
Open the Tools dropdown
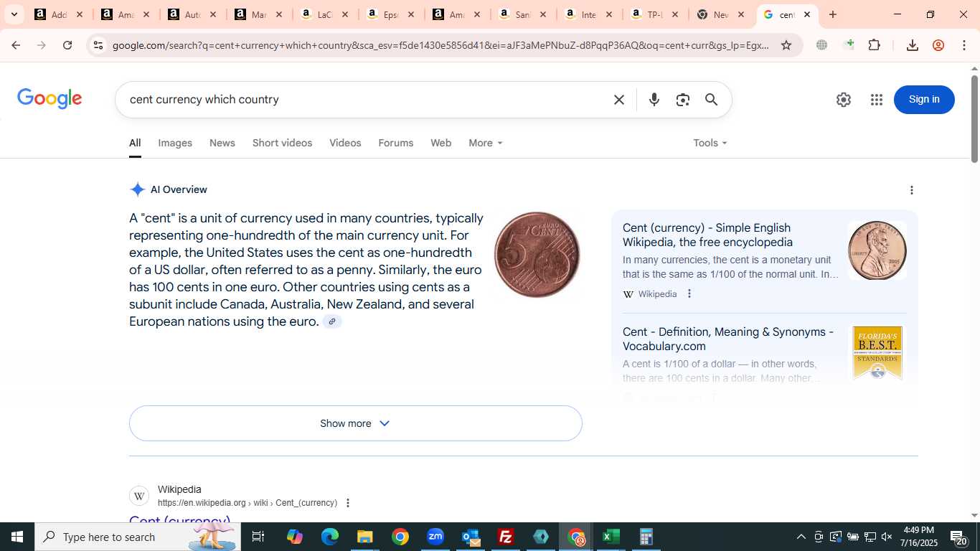710,143
